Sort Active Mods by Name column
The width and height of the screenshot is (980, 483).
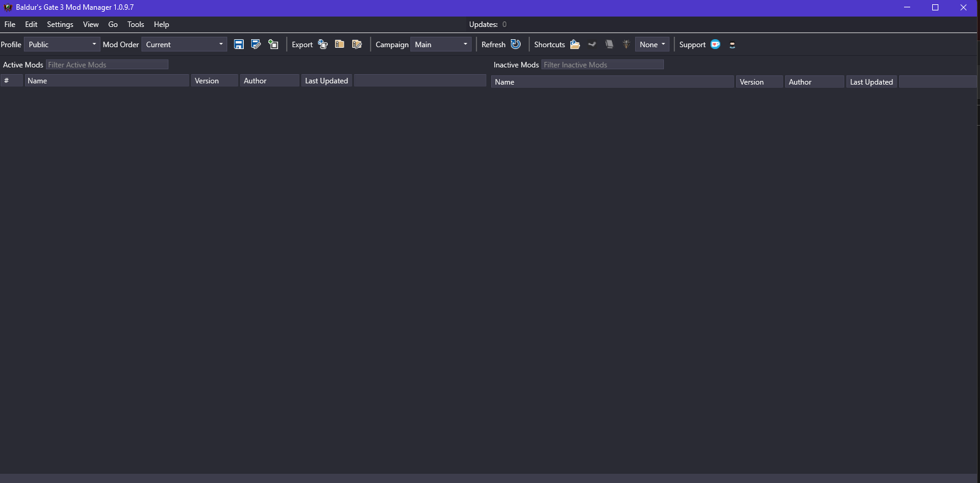tap(107, 80)
